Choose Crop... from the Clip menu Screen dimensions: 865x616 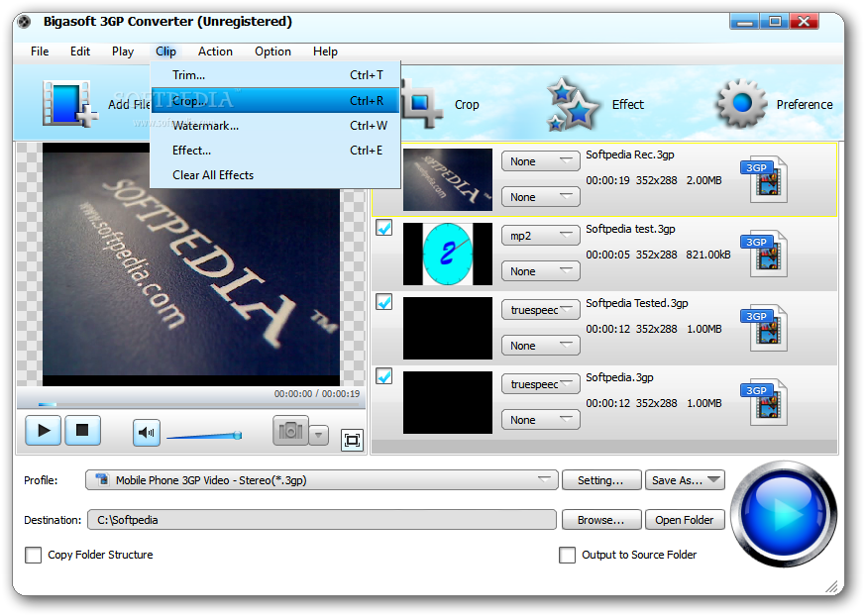pyautogui.click(x=274, y=100)
